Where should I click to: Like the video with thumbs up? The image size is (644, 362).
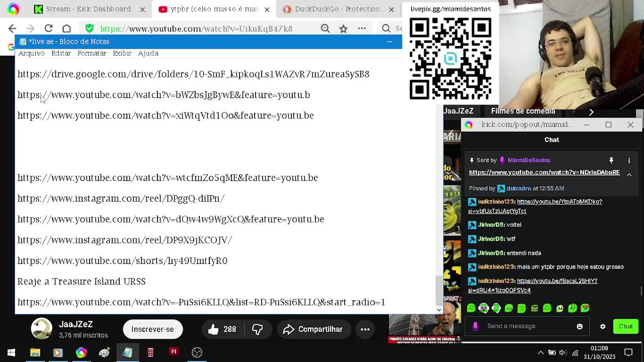(x=221, y=329)
